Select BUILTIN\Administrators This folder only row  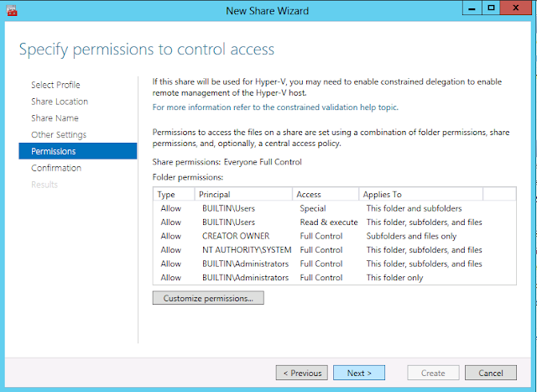coord(335,278)
